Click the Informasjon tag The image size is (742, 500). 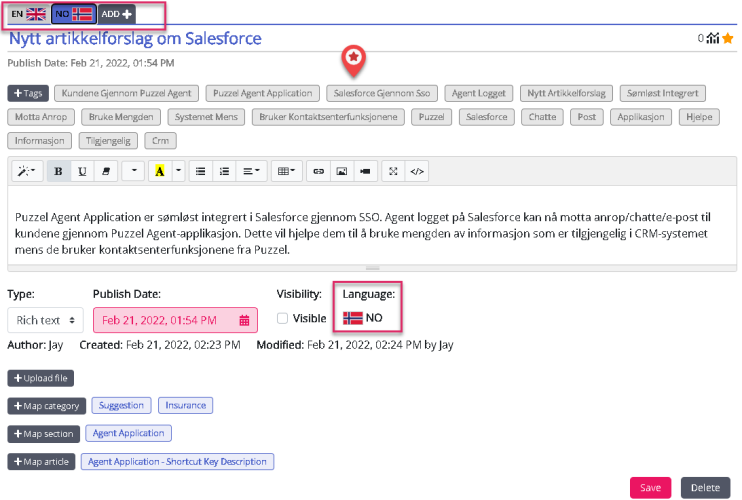tap(39, 140)
